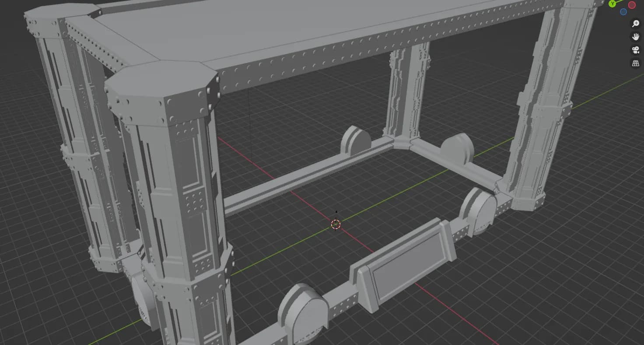Click the blue axis gizmo ball
The height and width of the screenshot is (345, 644).
(x=623, y=12)
